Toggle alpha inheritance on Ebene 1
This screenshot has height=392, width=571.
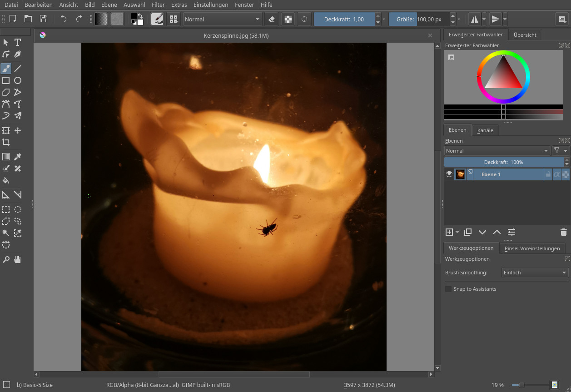[556, 174]
